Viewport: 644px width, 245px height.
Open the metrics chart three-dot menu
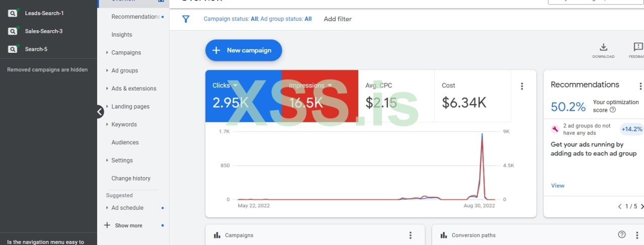tap(522, 86)
